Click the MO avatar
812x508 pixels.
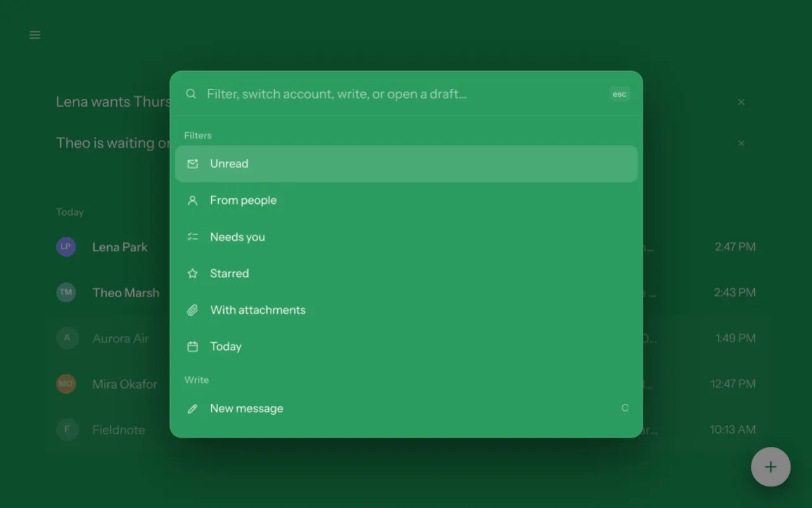point(66,384)
